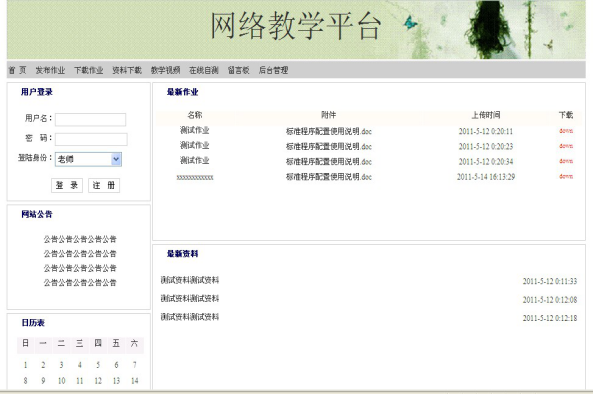Open the 首页 menu item

[x=17, y=70]
